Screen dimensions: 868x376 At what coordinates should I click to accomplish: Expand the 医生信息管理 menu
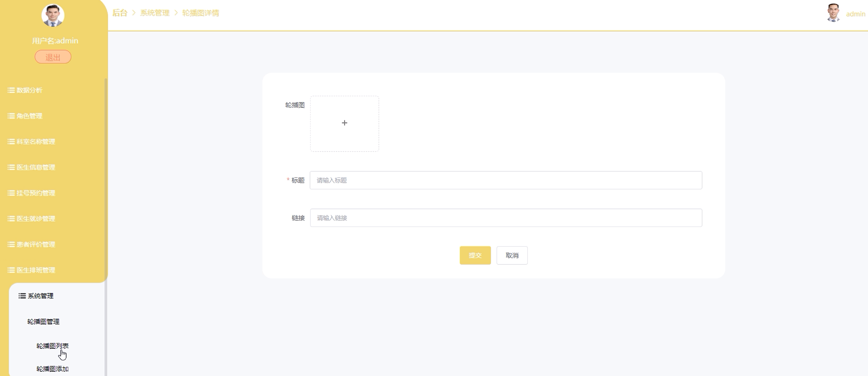point(36,167)
